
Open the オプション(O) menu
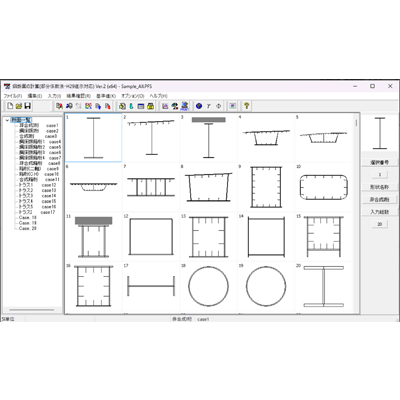(132, 96)
